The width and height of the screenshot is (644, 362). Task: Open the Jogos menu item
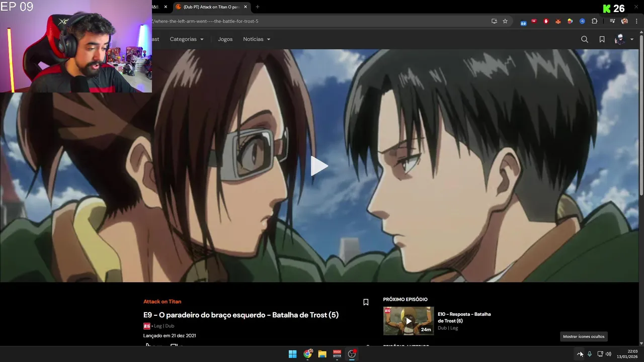point(225,39)
